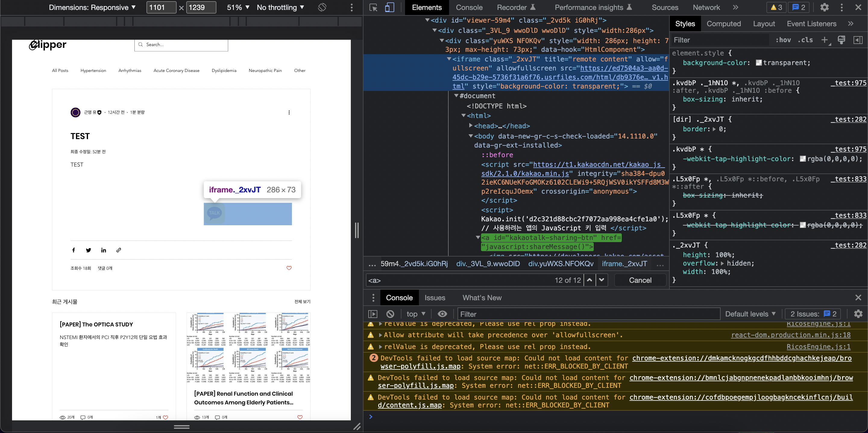This screenshot has width=868, height=433.
Task: Toggle the computed styles sidebar icon
Action: [x=858, y=40]
